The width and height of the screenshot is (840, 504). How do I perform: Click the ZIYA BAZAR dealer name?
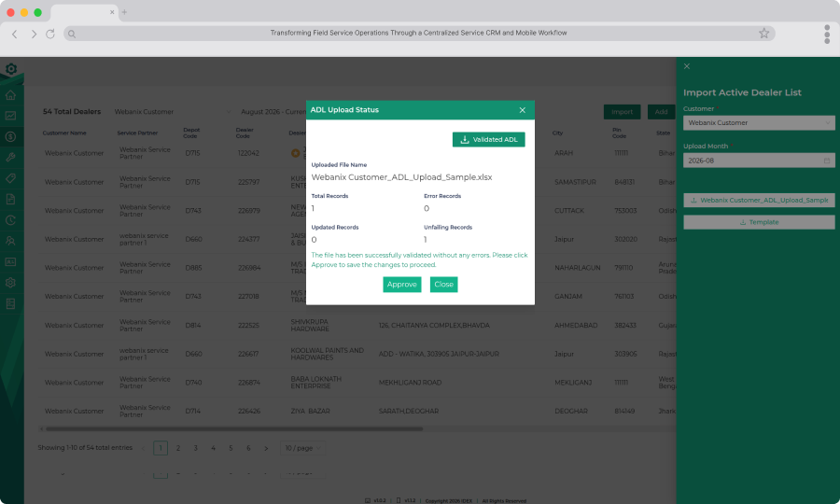pos(310,412)
